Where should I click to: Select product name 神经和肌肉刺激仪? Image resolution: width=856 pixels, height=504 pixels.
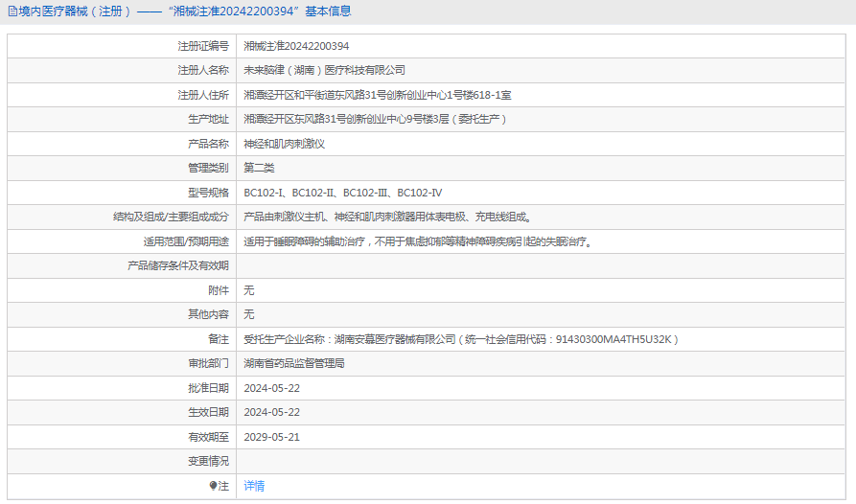pyautogui.click(x=285, y=144)
